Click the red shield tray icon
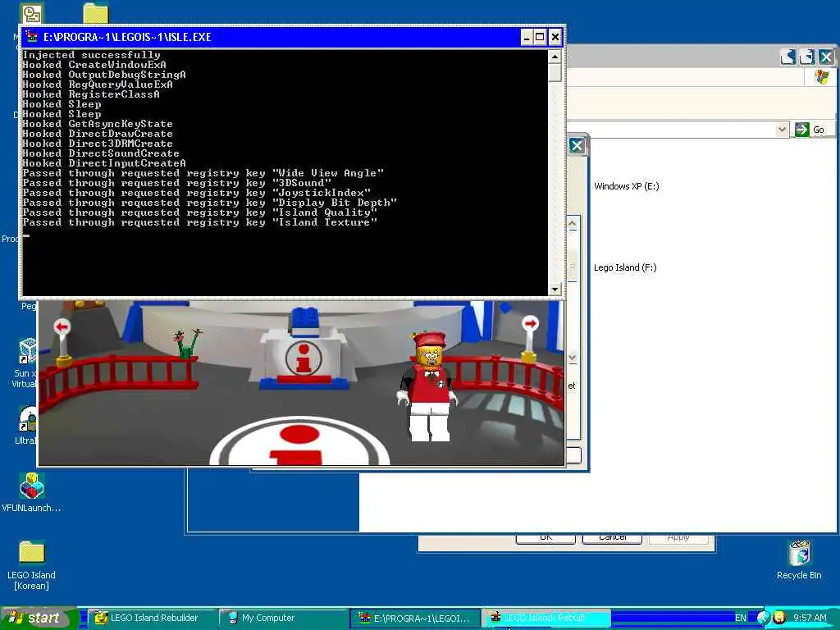840x630 pixels. pos(779,619)
